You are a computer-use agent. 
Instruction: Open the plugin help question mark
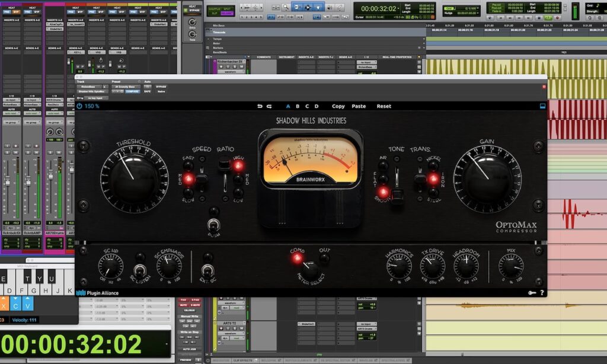click(x=542, y=293)
